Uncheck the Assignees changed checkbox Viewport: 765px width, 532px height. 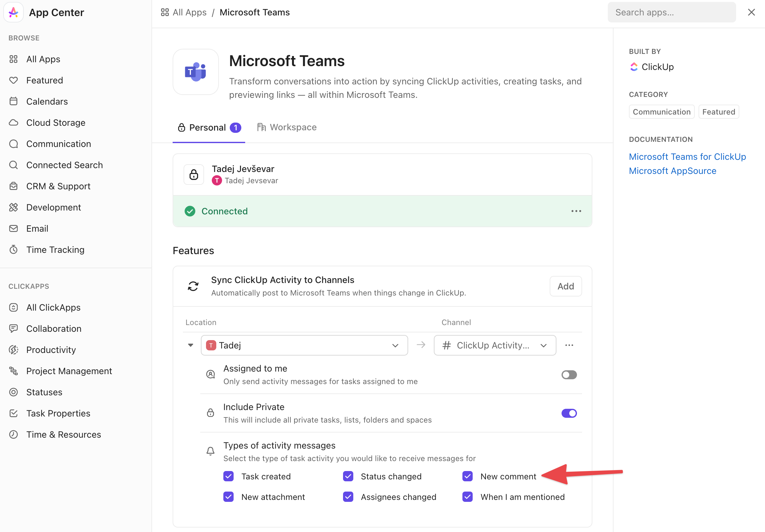click(x=348, y=497)
